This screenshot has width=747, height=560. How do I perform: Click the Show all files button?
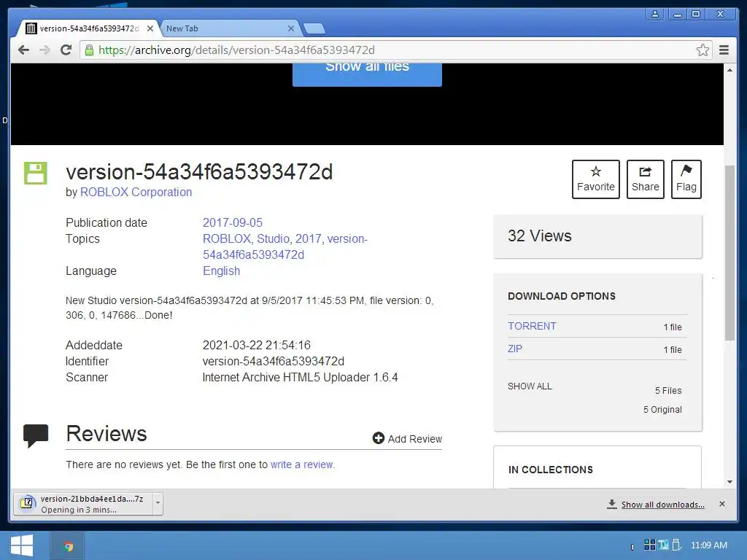tap(367, 74)
